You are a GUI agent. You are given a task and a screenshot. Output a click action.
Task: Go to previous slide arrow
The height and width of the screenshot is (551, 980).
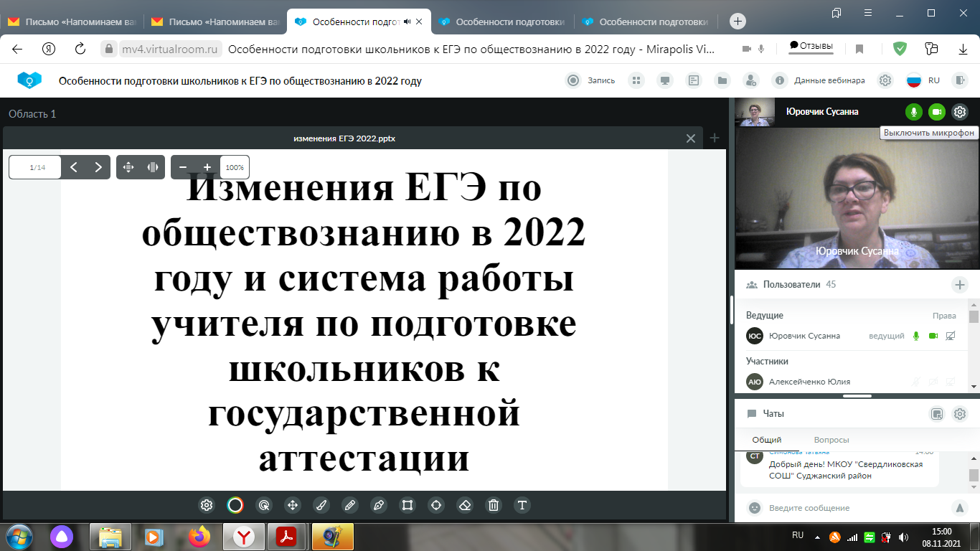pos(74,167)
